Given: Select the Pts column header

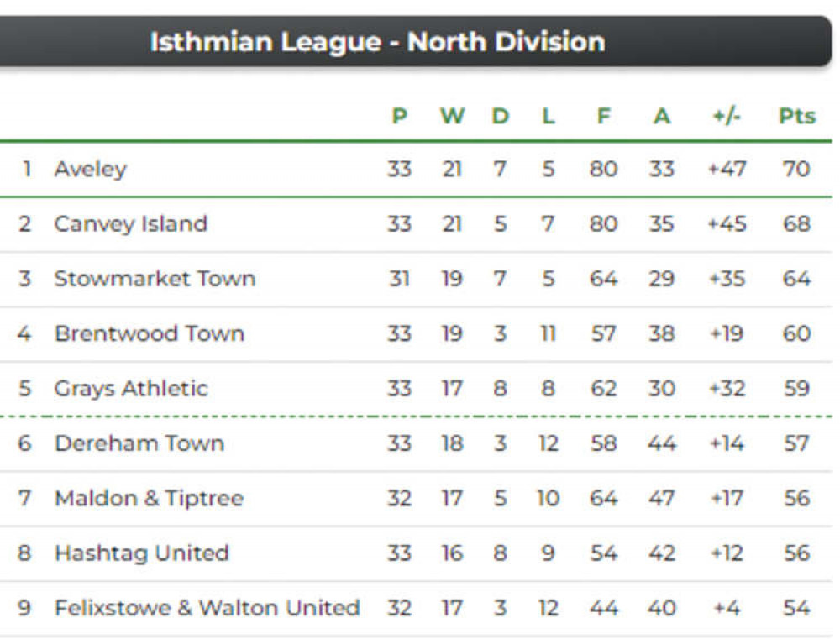Looking at the screenshot, I should point(796,116).
